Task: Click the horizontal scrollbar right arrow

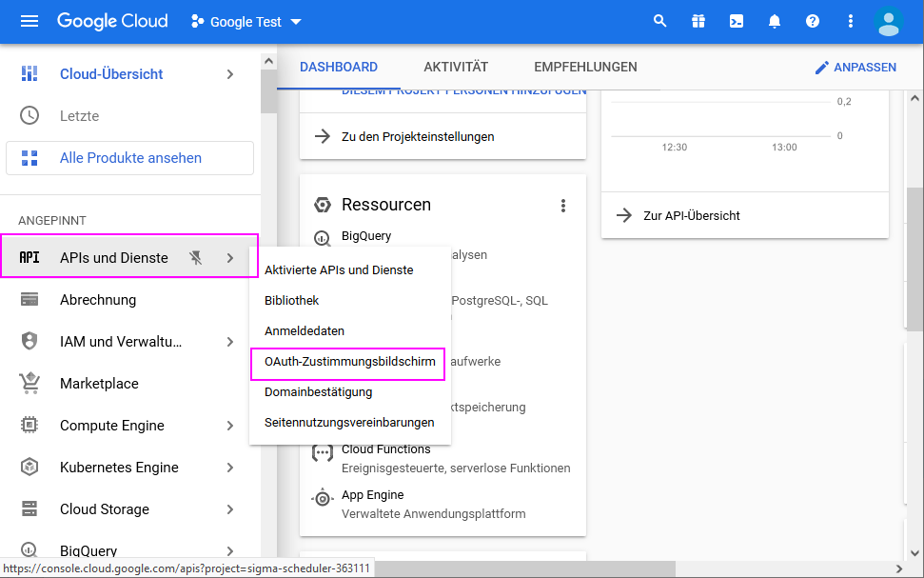Action: (899, 569)
